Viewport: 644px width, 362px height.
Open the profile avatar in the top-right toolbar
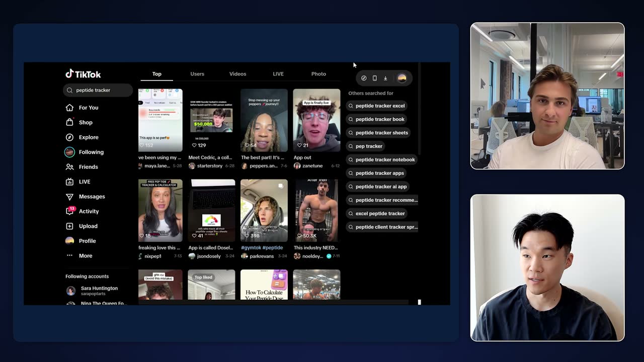[x=401, y=78]
